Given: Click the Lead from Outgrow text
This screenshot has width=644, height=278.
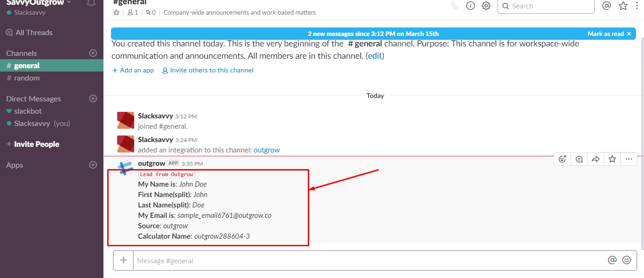Looking at the screenshot, I should (166, 174).
